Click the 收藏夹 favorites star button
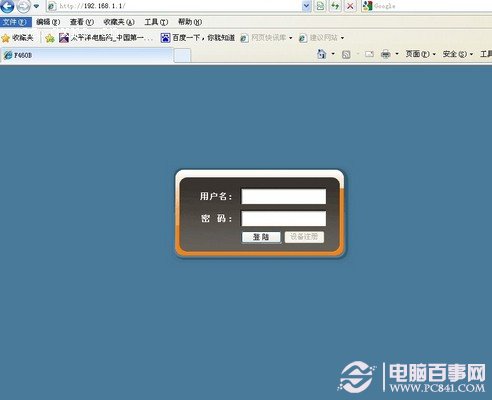 click(17, 38)
